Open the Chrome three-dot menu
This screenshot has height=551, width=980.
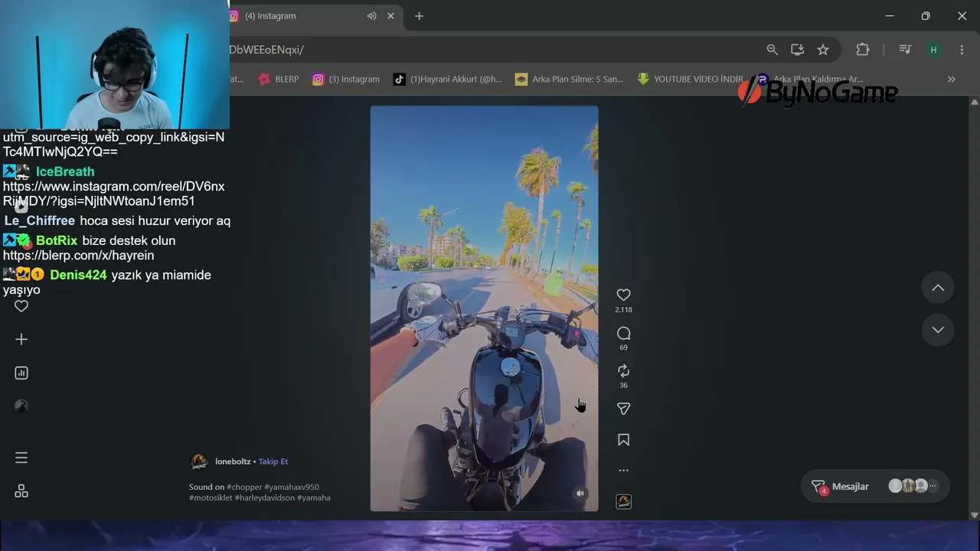[x=962, y=50]
